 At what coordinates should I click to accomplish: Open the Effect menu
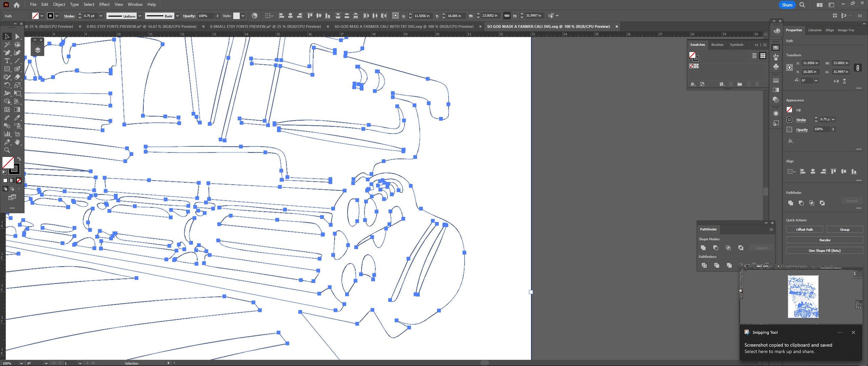point(104,5)
